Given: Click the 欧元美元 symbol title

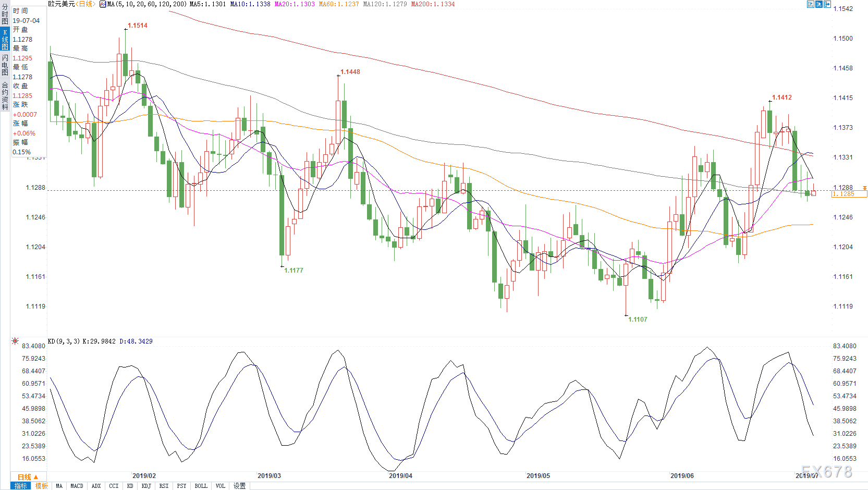Looking at the screenshot, I should (x=62, y=4).
